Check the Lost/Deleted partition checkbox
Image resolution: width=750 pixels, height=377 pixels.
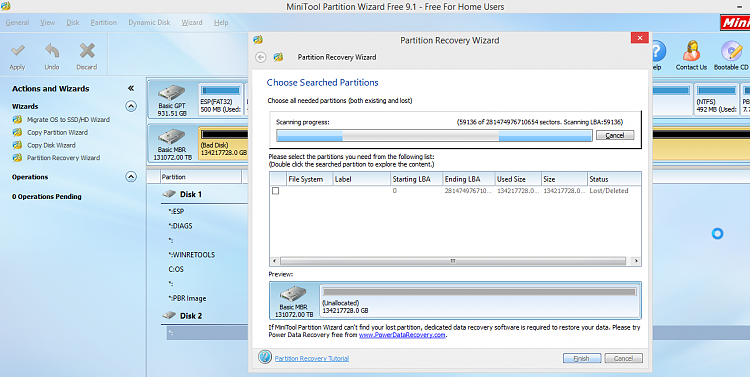(276, 191)
